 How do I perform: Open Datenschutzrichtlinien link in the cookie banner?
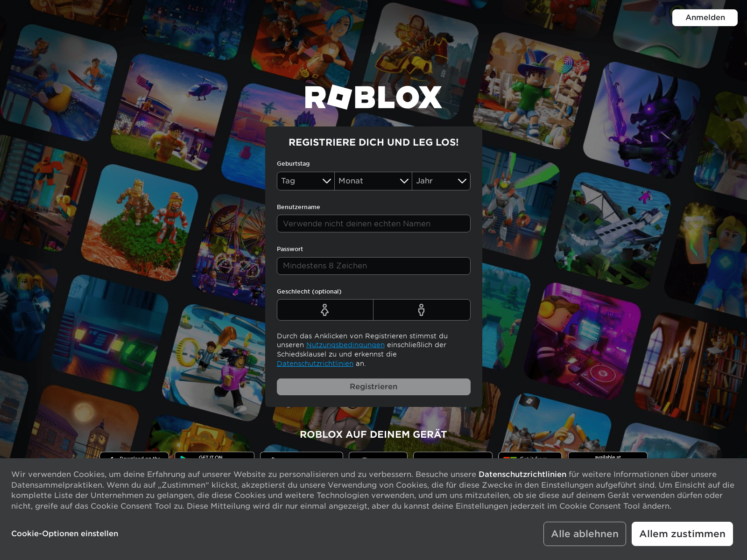(522, 474)
